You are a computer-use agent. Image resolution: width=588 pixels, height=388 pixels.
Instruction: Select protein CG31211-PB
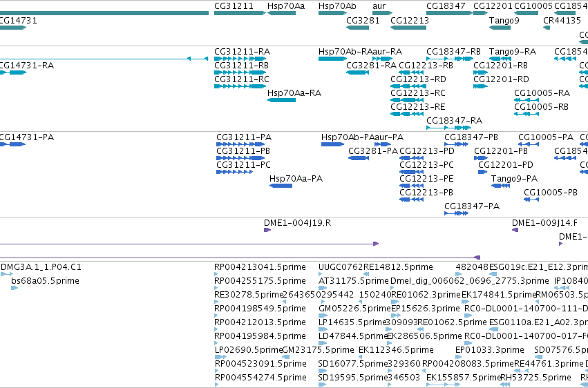(240, 158)
